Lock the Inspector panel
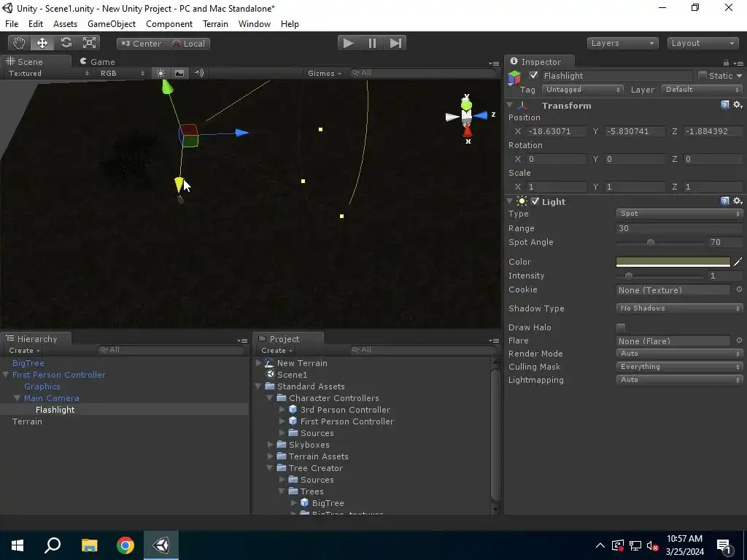 726,63
